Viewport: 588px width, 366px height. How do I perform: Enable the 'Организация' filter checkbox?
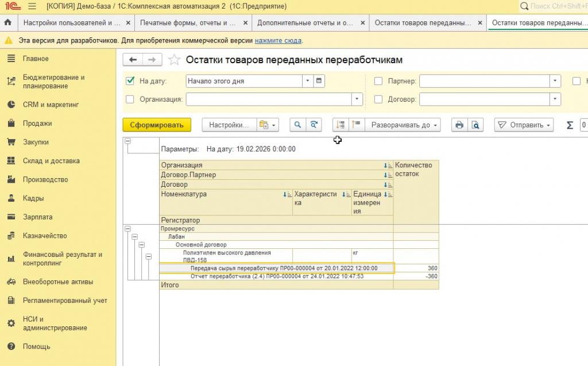tap(130, 99)
